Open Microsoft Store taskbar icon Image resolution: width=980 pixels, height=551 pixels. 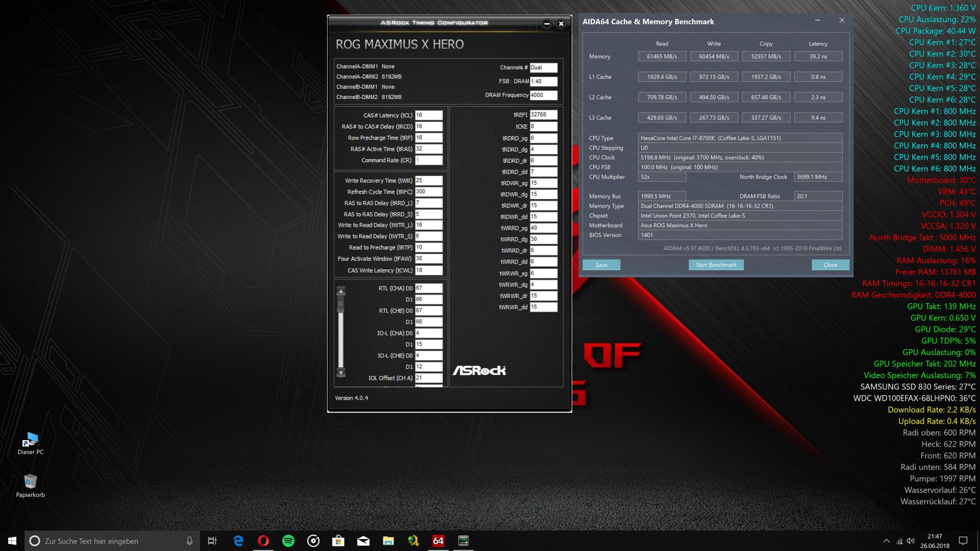click(x=338, y=541)
